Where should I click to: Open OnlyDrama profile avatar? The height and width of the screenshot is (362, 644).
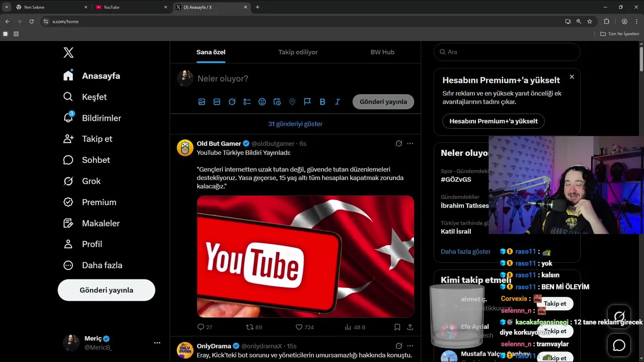tap(185, 350)
